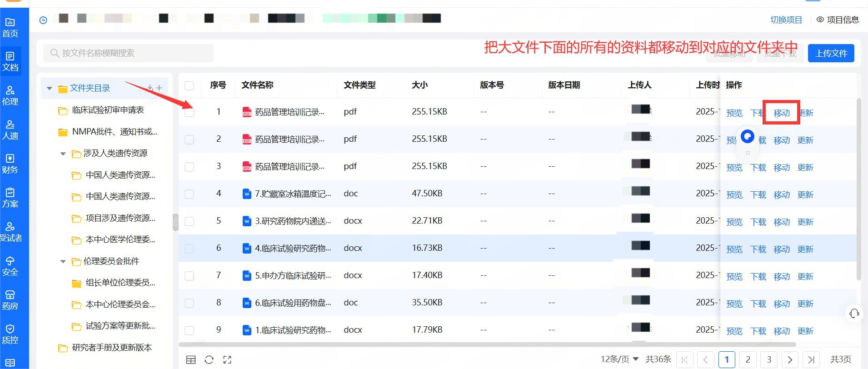Toggle the select-all checkbox in table header
868x369 pixels.
point(190,85)
